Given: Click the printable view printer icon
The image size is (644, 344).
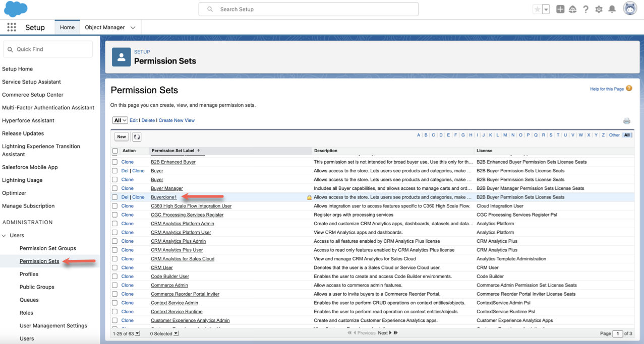Looking at the screenshot, I should pos(626,121).
